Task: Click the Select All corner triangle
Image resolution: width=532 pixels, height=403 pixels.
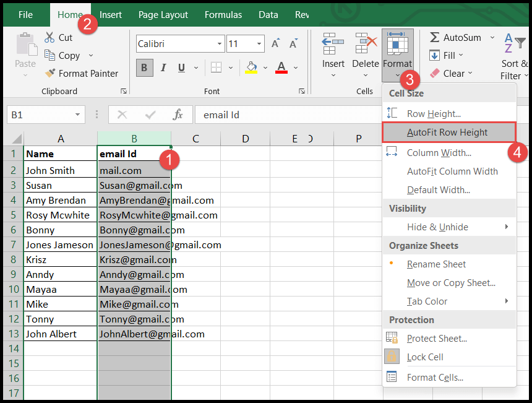Action: (16, 139)
